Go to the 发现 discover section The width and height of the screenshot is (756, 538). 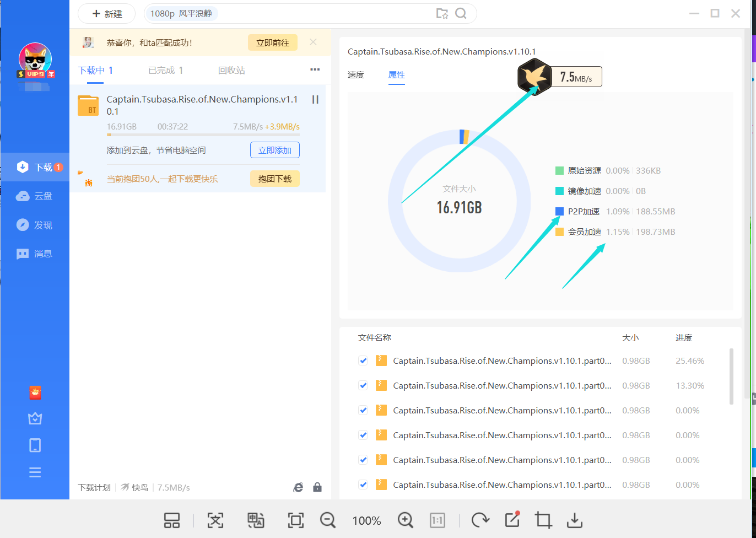35,225
